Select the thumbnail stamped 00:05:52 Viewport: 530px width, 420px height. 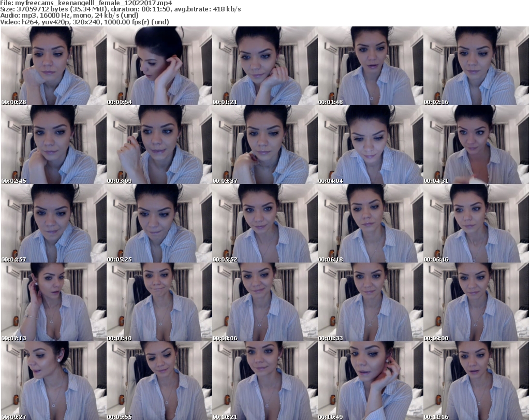point(264,224)
